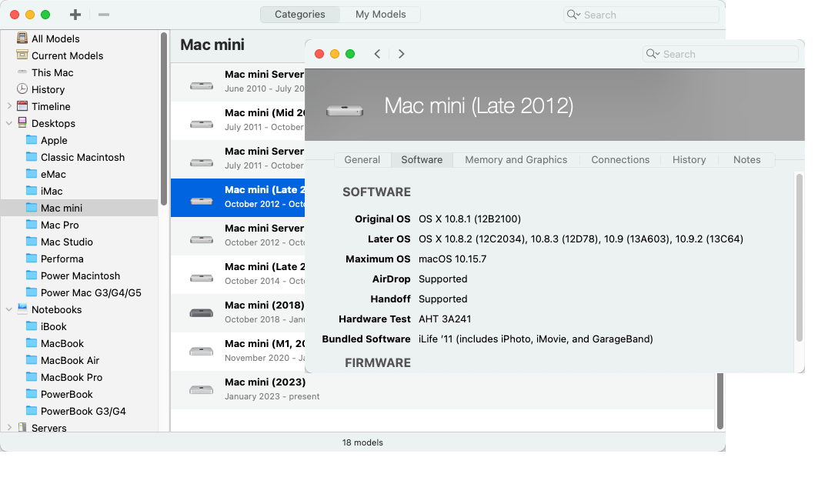828x504 pixels.
Task: Click the History clock icon
Action: 22,88
